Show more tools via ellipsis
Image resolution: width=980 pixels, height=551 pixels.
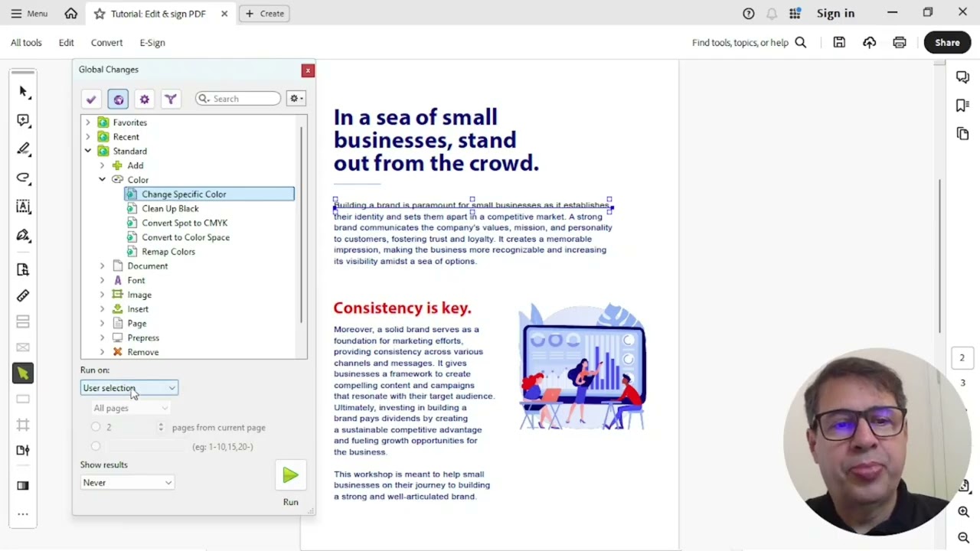pos(23,514)
